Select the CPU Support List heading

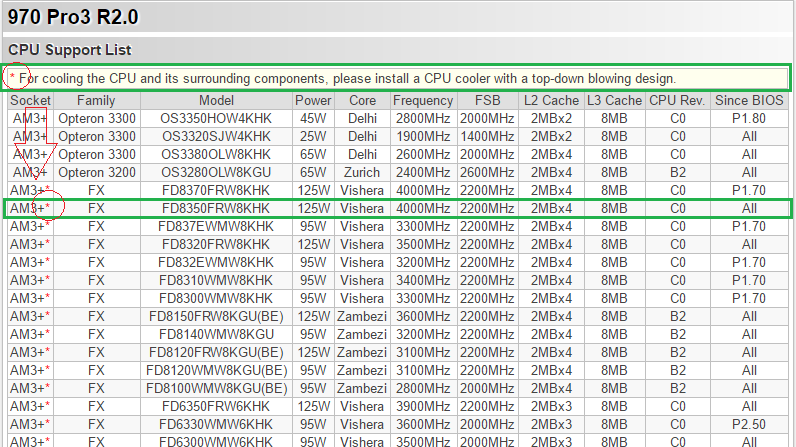point(70,50)
